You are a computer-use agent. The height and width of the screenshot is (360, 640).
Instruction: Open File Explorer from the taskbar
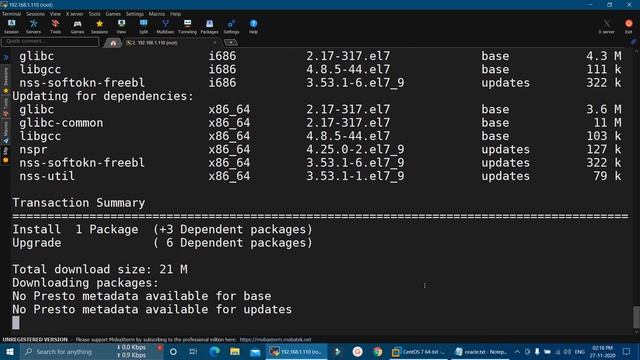tap(235, 351)
